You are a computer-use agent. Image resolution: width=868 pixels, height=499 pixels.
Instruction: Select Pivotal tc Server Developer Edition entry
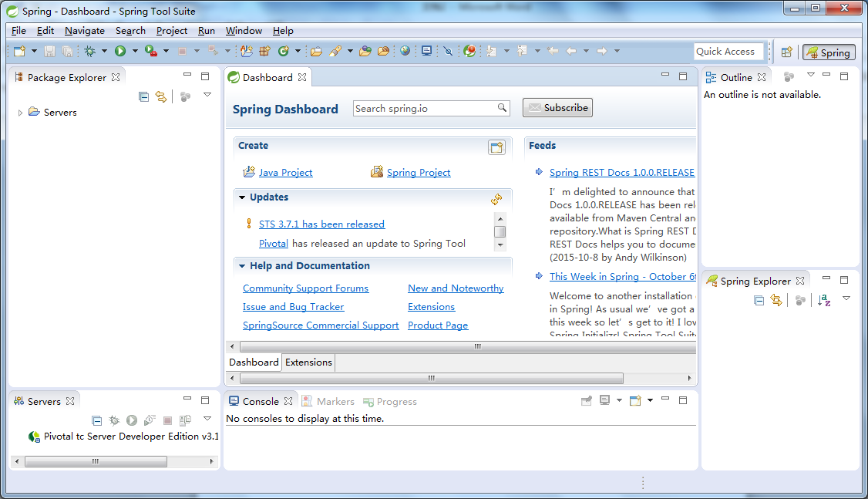coord(125,437)
